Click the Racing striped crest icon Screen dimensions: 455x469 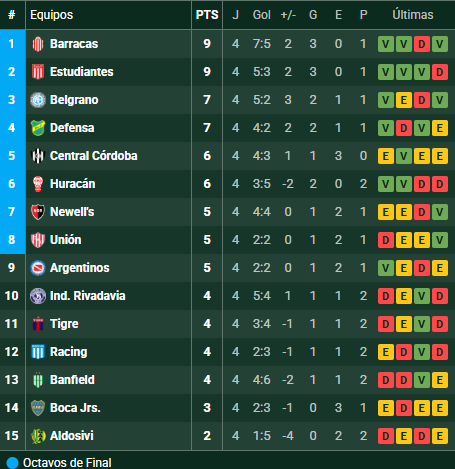(x=38, y=352)
